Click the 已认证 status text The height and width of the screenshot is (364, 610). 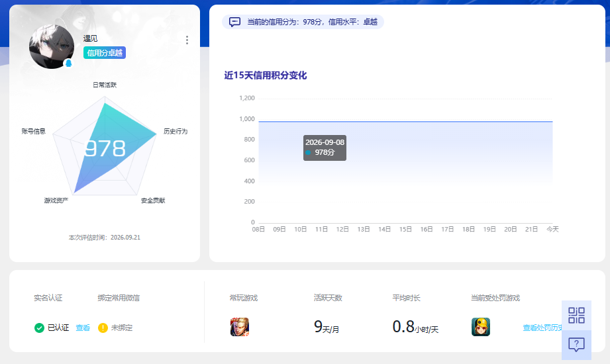(58, 328)
